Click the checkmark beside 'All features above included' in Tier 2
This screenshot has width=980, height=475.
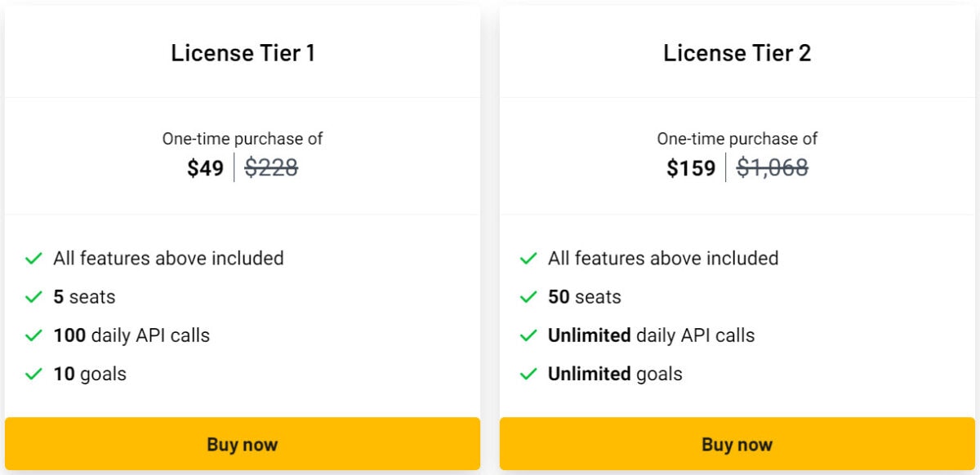click(527, 259)
